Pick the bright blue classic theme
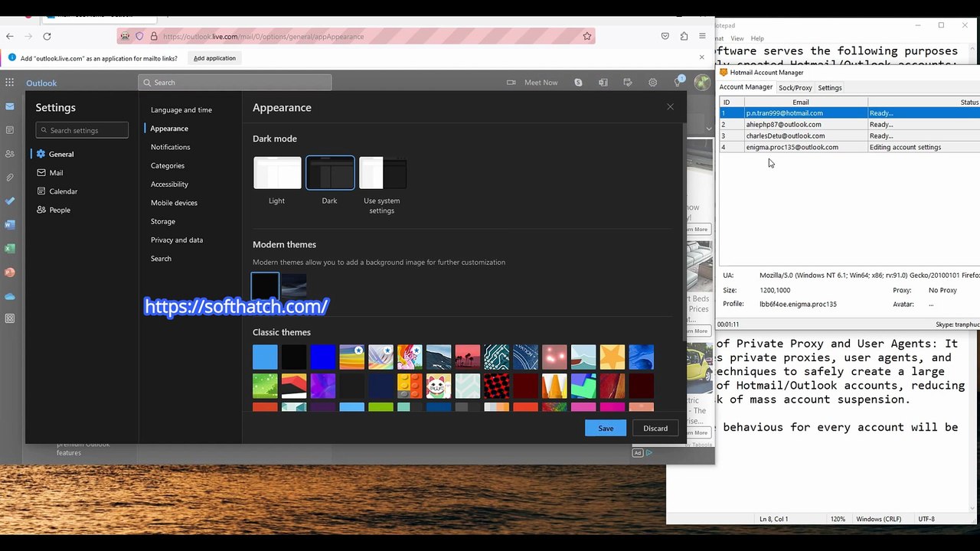 click(323, 357)
